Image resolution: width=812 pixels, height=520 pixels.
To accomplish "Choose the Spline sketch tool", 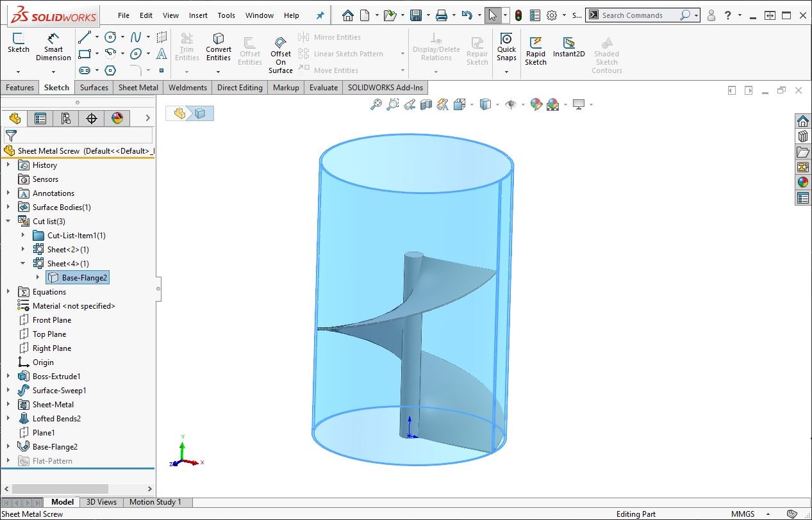I will click(136, 37).
